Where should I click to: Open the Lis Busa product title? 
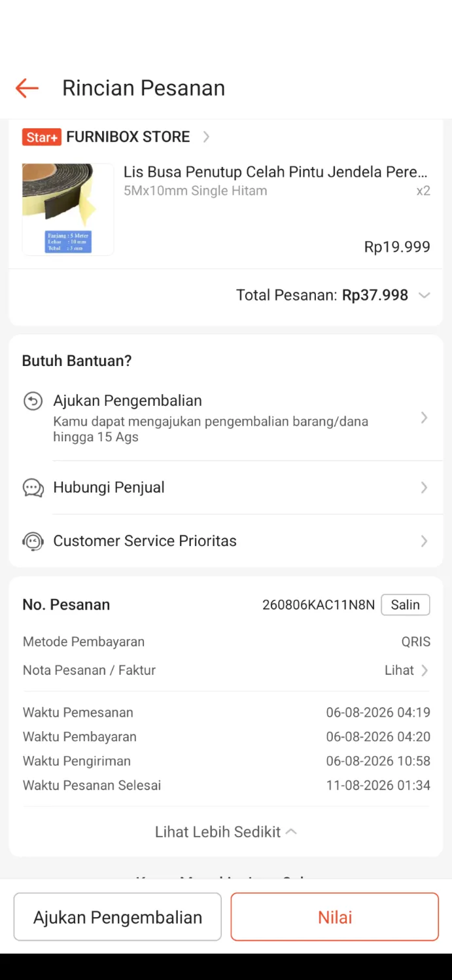click(x=275, y=172)
